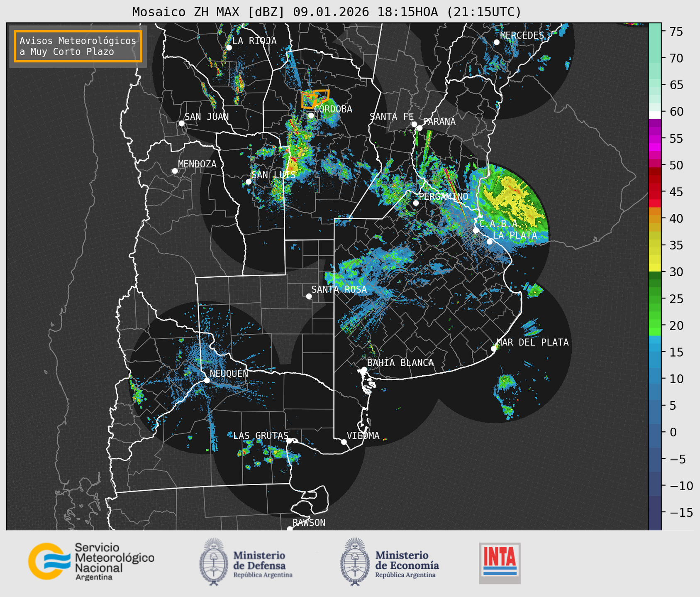Viewport: 700px width, 597px height.
Task: Click the Córdoba city marker dot
Action: tap(311, 115)
